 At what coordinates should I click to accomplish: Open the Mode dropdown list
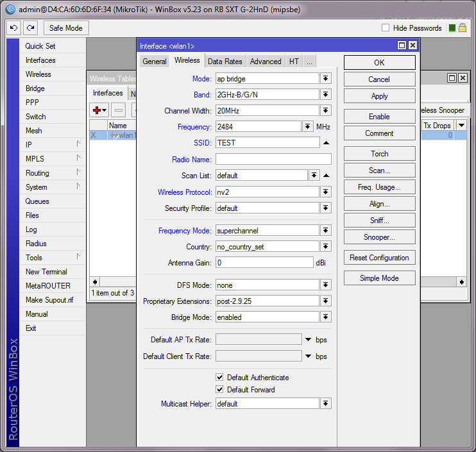[326, 78]
